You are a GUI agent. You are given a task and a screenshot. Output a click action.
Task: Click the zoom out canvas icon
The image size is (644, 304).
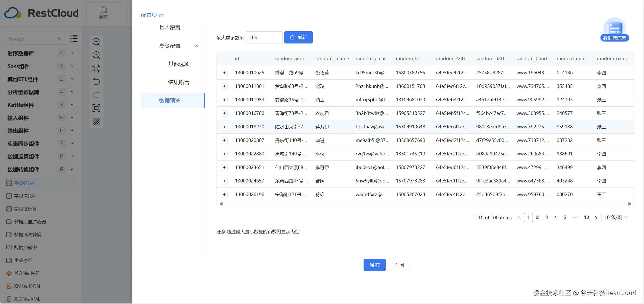click(96, 42)
